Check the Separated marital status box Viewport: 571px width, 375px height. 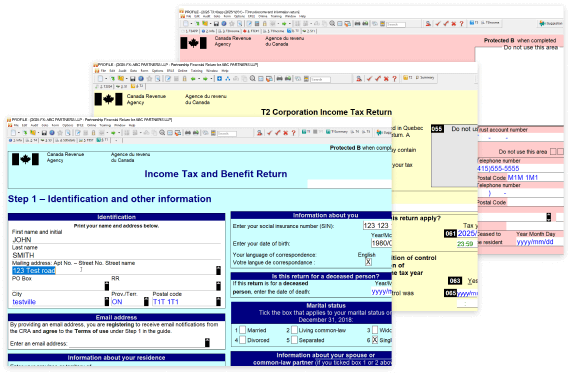coord(294,340)
